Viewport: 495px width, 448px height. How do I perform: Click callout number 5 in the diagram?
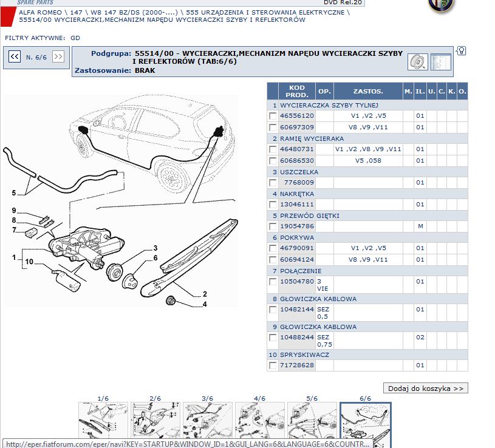[x=13, y=193]
